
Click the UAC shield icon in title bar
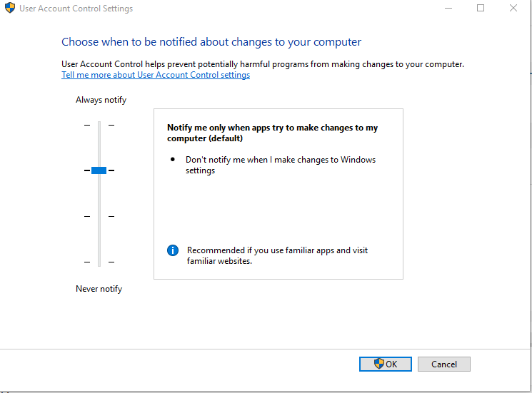(x=10, y=8)
